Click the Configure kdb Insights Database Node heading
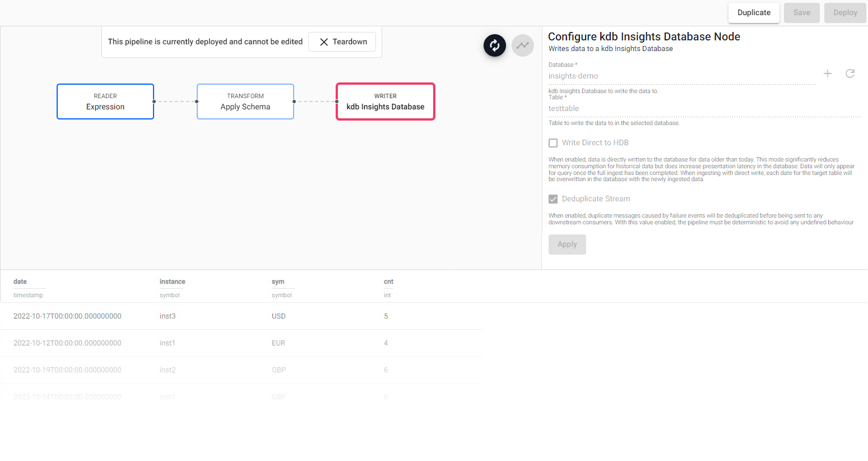The image size is (868, 461). (x=644, y=36)
